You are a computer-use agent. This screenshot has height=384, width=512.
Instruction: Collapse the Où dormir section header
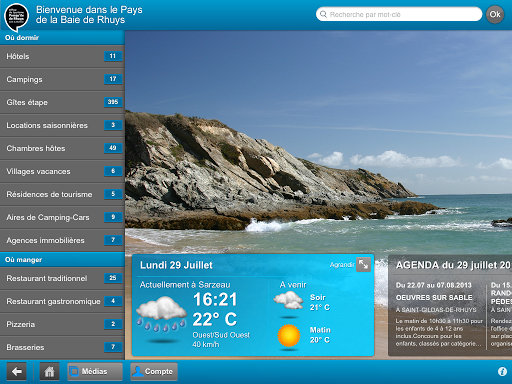[x=62, y=38]
